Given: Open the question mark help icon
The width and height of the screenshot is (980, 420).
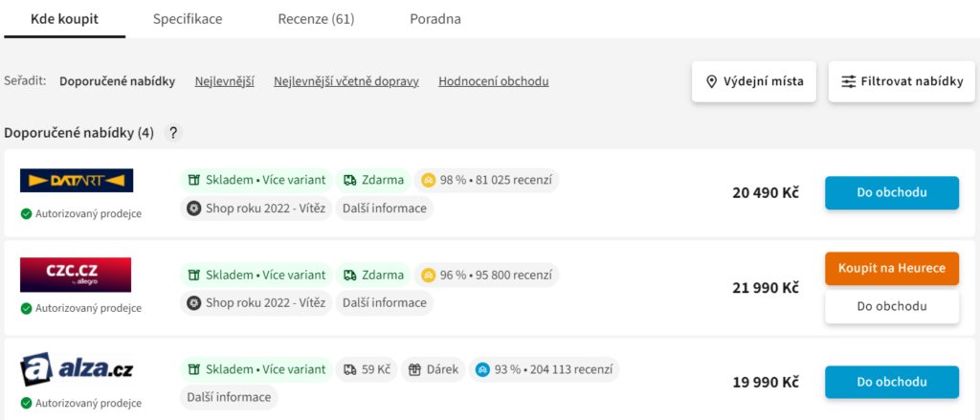Looking at the screenshot, I should point(173,133).
